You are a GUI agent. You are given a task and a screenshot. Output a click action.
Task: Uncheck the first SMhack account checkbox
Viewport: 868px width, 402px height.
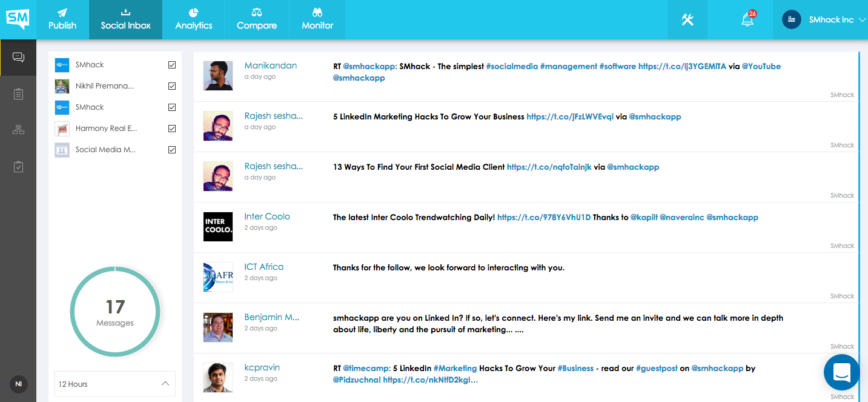pos(172,65)
